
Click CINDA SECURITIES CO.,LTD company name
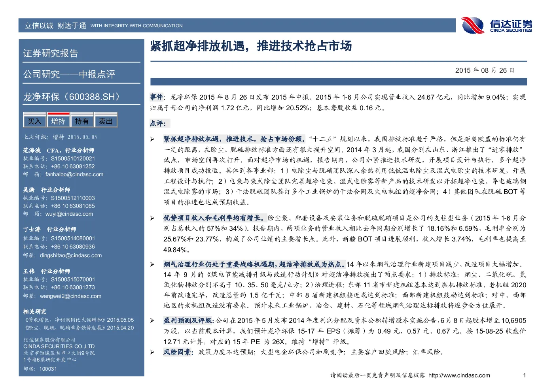tap(59, 346)
